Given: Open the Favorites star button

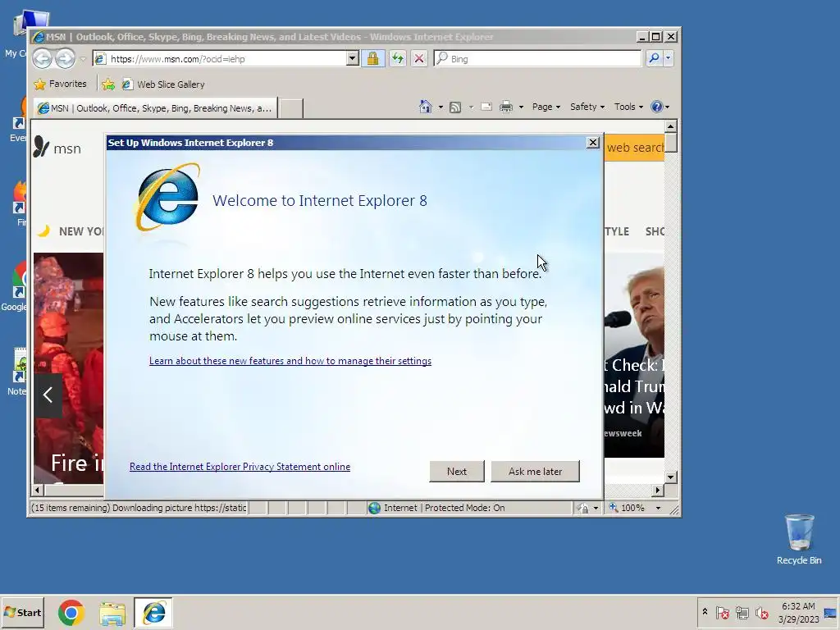Looking at the screenshot, I should tap(60, 84).
